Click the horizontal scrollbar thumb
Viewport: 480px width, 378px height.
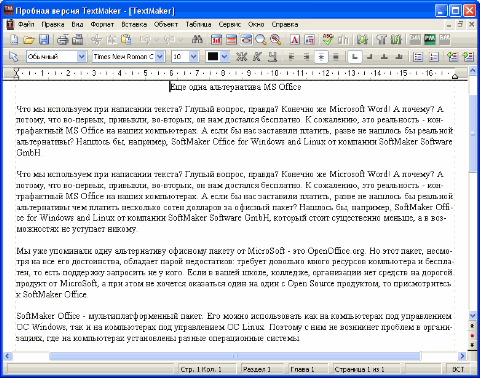click(235, 356)
